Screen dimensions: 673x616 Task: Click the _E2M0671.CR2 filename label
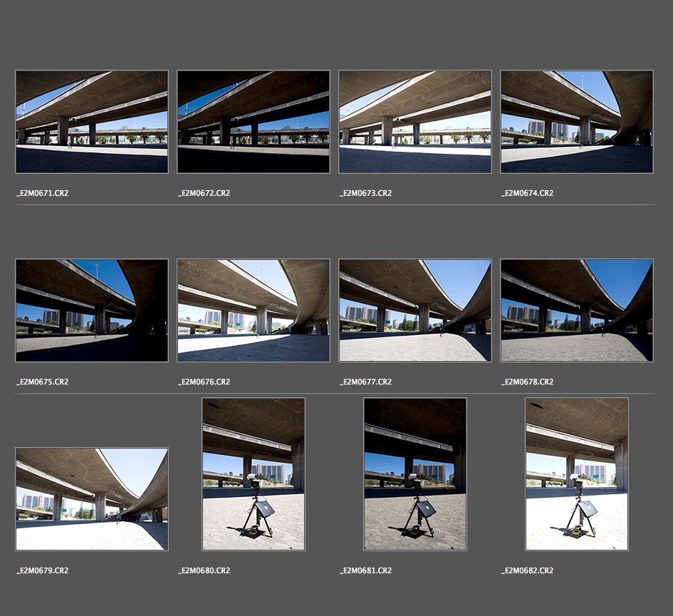[43, 193]
